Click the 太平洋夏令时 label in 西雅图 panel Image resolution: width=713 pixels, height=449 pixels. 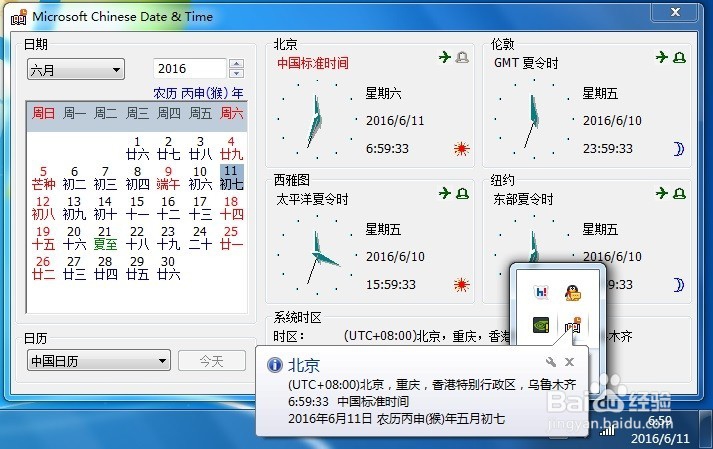point(312,199)
